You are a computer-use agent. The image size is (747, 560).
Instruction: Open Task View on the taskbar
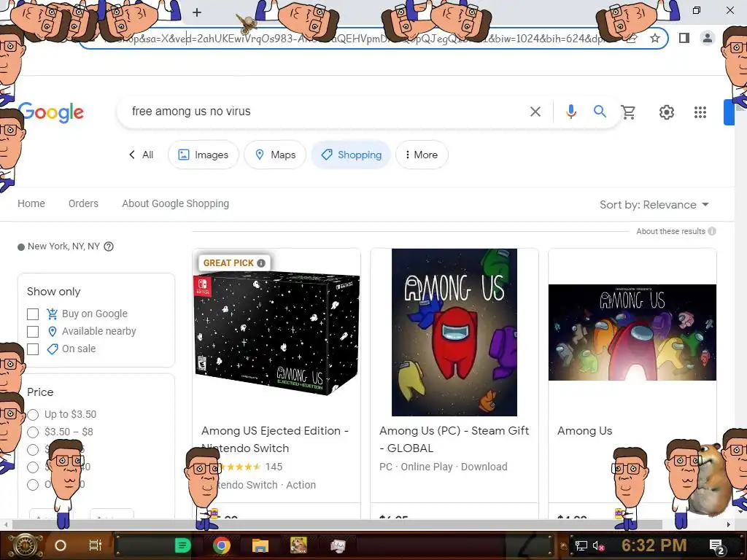click(x=96, y=545)
